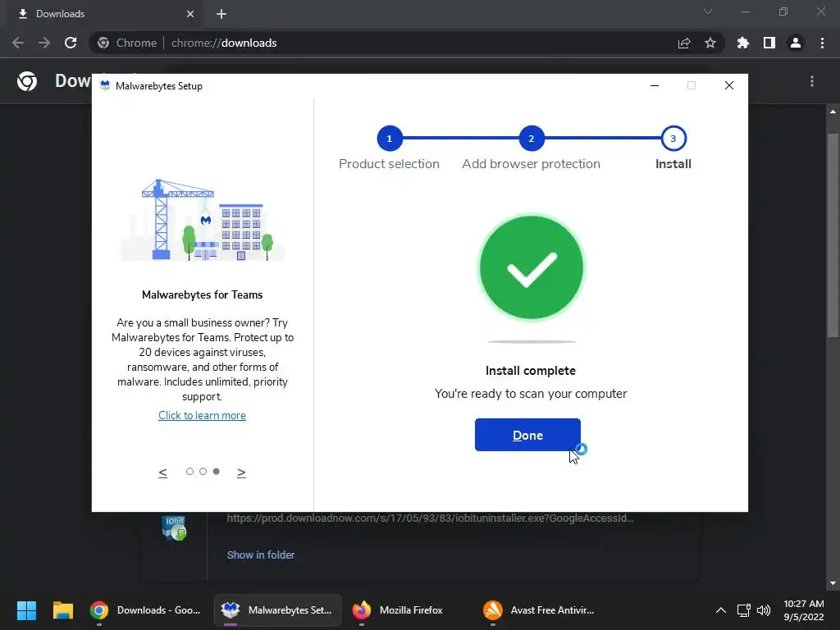Go to previous promo slide arrow

click(163, 472)
